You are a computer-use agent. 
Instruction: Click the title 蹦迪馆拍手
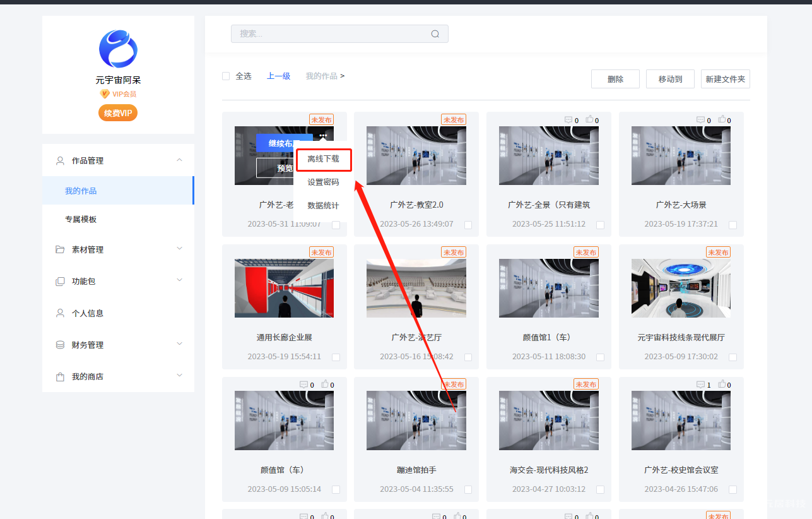tap(416, 470)
